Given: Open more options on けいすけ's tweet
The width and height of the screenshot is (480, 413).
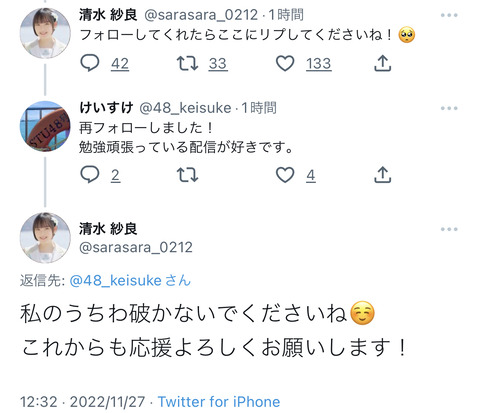Looking at the screenshot, I should pyautogui.click(x=449, y=108).
